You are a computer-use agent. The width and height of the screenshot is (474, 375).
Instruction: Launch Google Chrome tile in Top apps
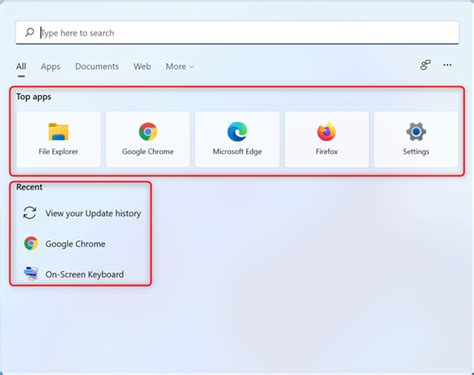click(148, 139)
